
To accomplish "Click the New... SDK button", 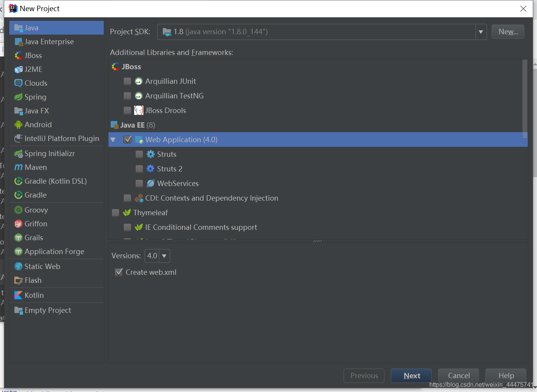I will click(x=508, y=32).
